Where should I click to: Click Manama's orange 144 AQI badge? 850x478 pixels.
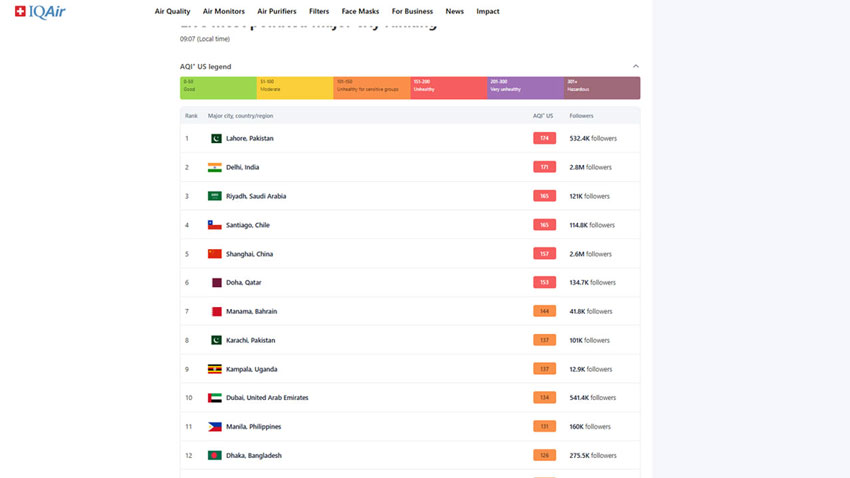tap(544, 311)
